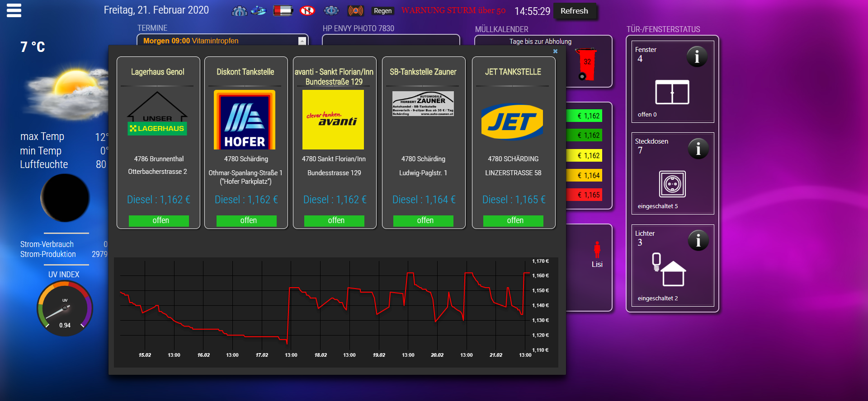Open info for Steckdosen panel

tap(698, 149)
